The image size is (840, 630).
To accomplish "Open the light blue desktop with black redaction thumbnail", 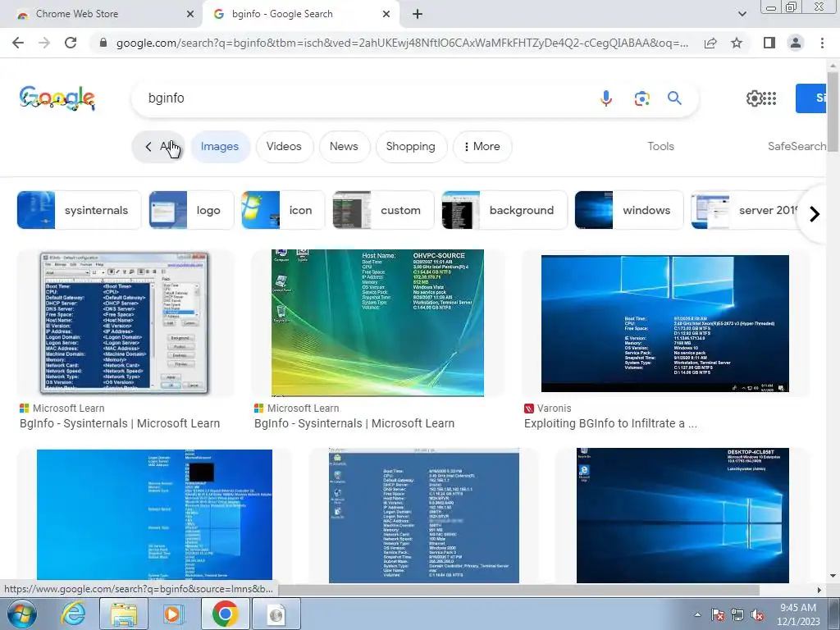I will coord(154,515).
